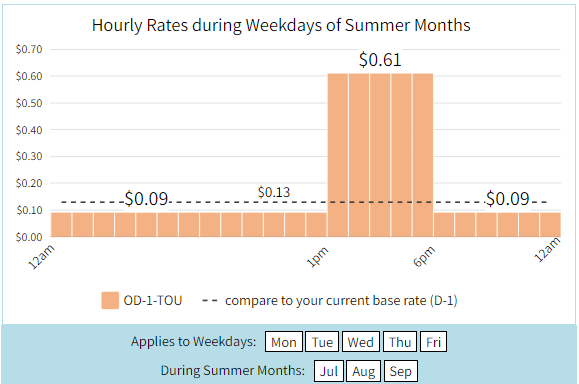Viewport: 579px width, 384px height.
Task: Click the $0.13 base rate label
Action: 274,192
